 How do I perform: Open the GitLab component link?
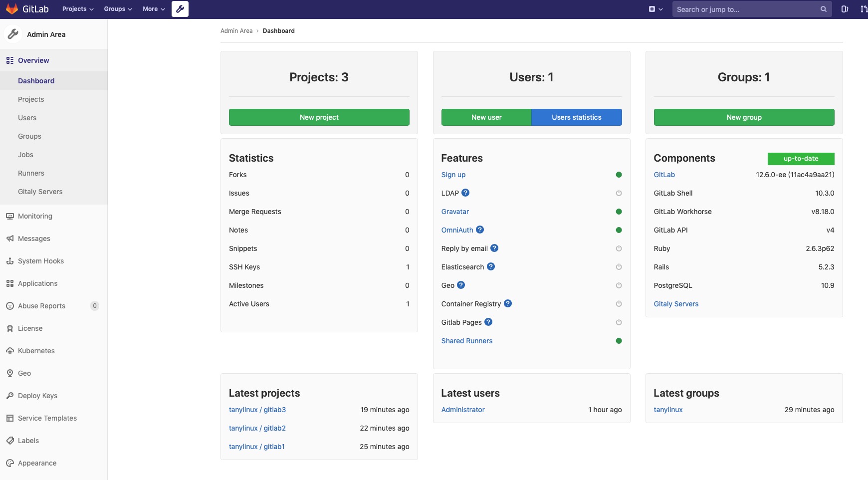tap(664, 175)
